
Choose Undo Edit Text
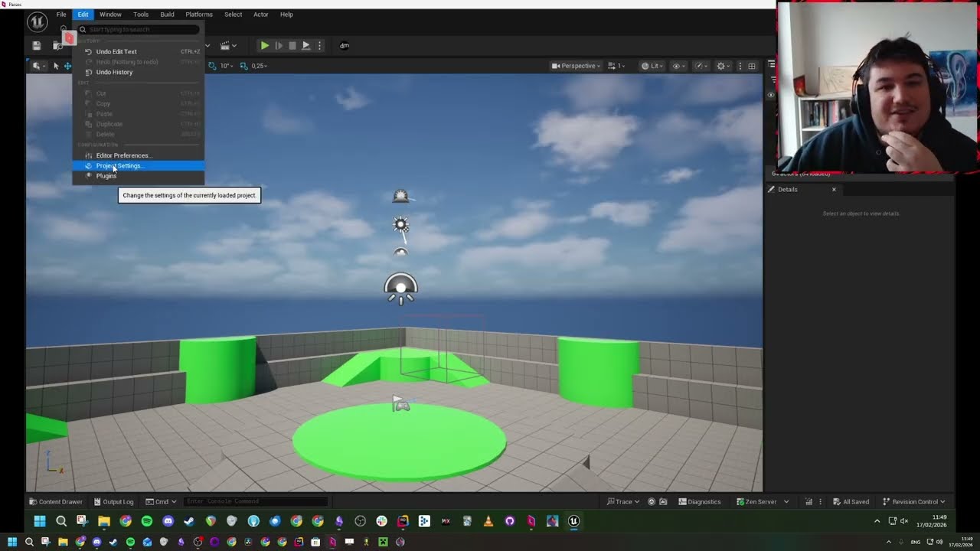pos(139,52)
